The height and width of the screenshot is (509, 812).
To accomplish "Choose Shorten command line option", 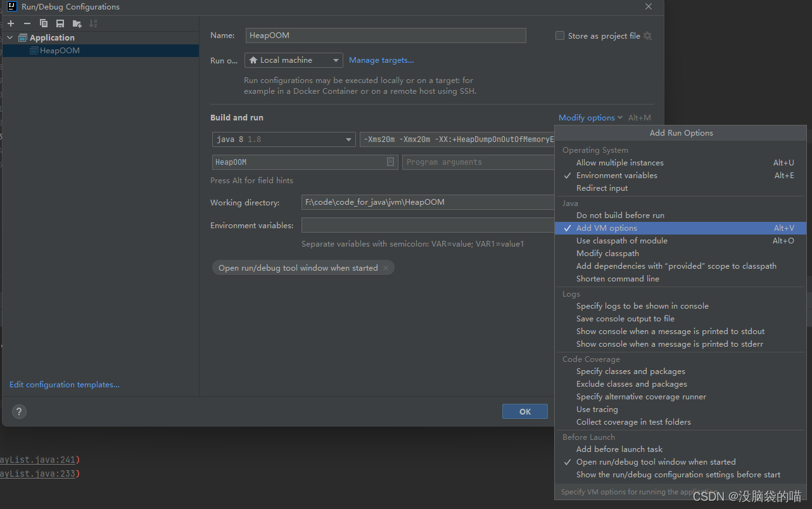I will (681, 279).
